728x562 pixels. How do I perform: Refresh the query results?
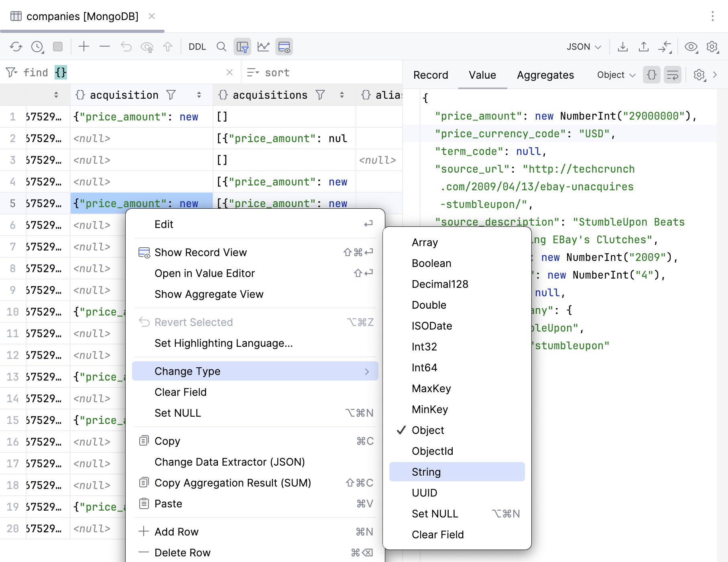pyautogui.click(x=16, y=46)
